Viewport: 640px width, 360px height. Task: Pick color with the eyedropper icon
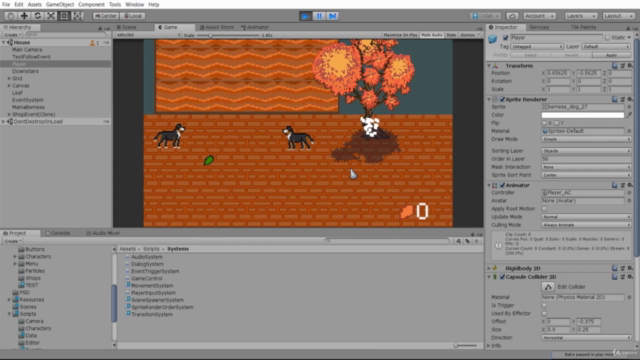(629, 115)
